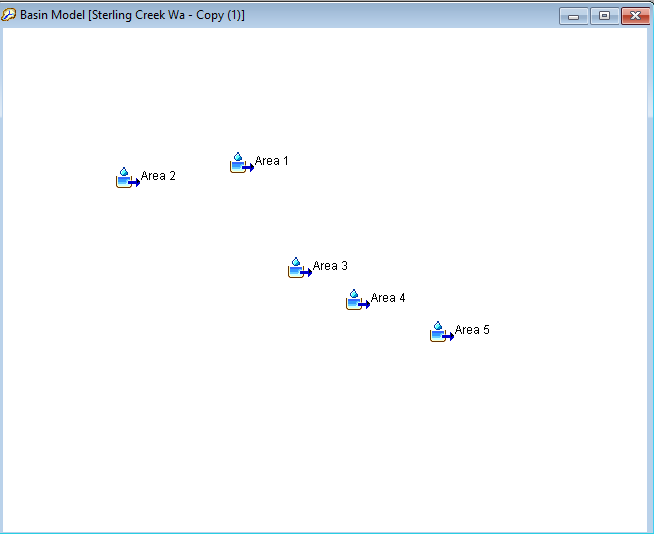The image size is (654, 534).
Task: Select the Area 1 subbasin icon
Action: pyautogui.click(x=240, y=164)
